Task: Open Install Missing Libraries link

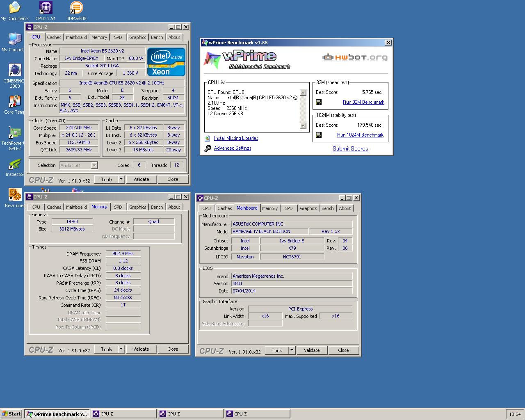Action: [x=236, y=138]
